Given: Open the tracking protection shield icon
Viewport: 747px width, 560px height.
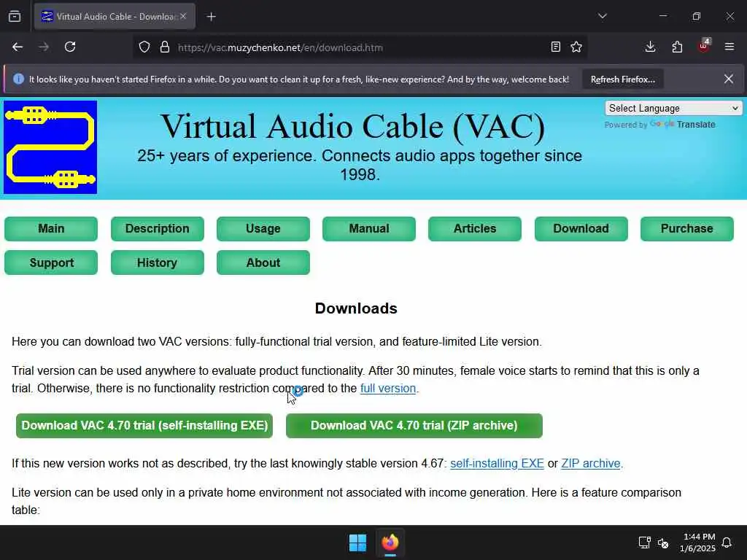Looking at the screenshot, I should [144, 47].
